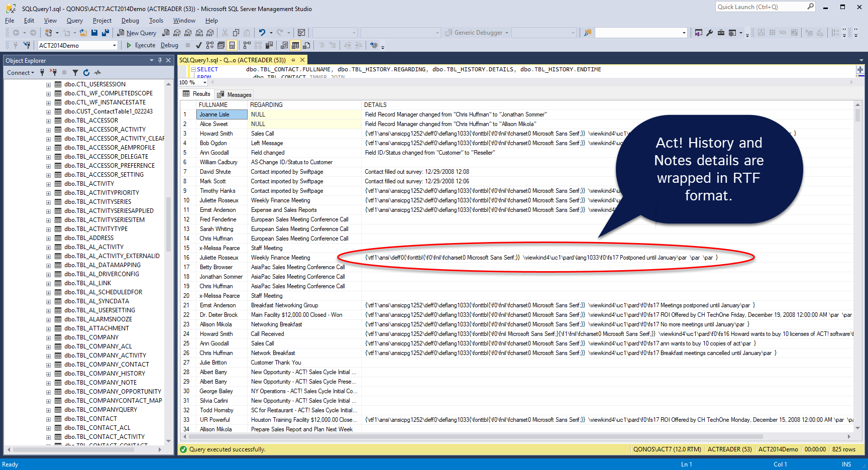Click the Quick Launch search box

[765, 7]
